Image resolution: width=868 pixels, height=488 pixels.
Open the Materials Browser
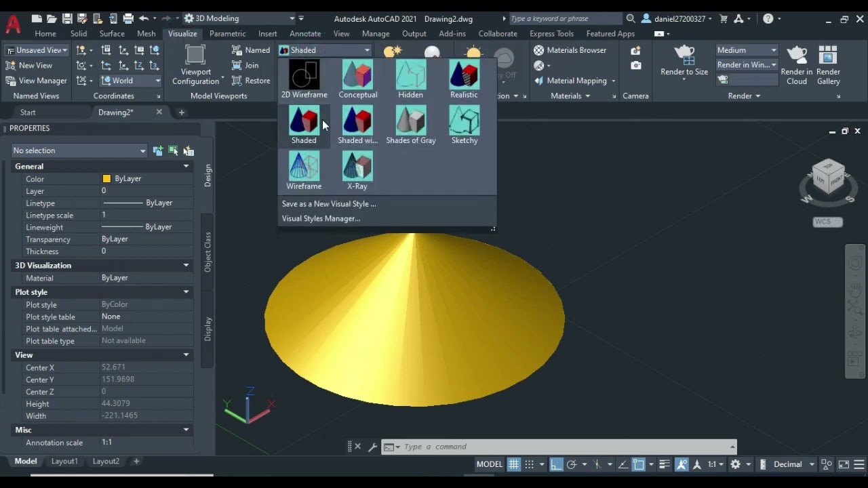[x=570, y=50]
